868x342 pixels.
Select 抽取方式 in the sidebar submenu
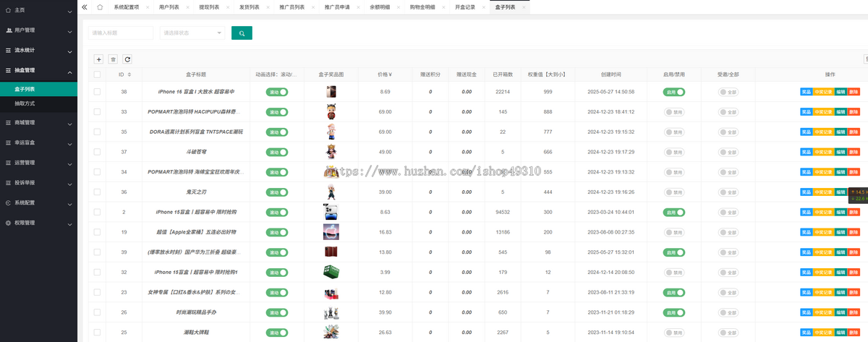(39, 103)
